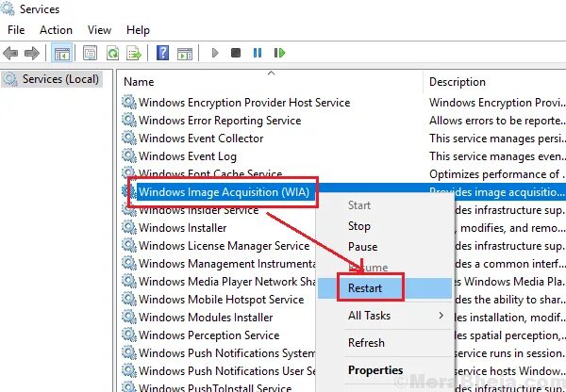Select gear icon beside Windows Installer
This screenshot has height=392, width=566.
pyautogui.click(x=129, y=227)
